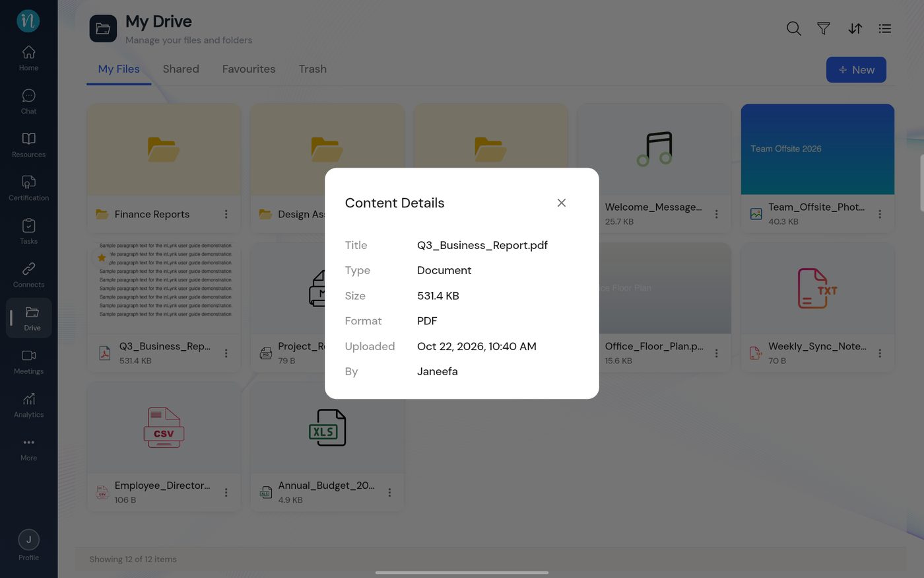The width and height of the screenshot is (924, 578).
Task: Open options menu for Team_Offsite_Phot file
Action: [880, 214]
